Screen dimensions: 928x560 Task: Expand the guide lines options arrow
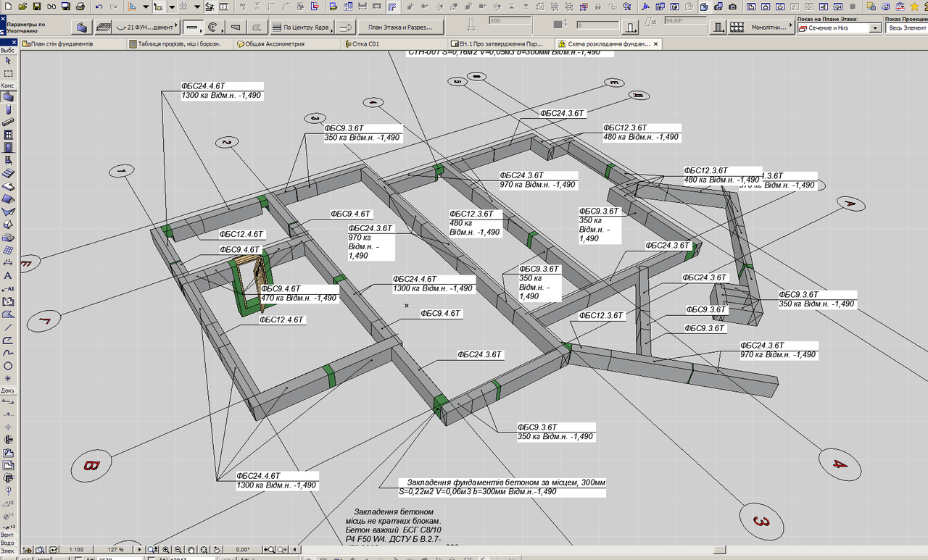[x=146, y=7]
